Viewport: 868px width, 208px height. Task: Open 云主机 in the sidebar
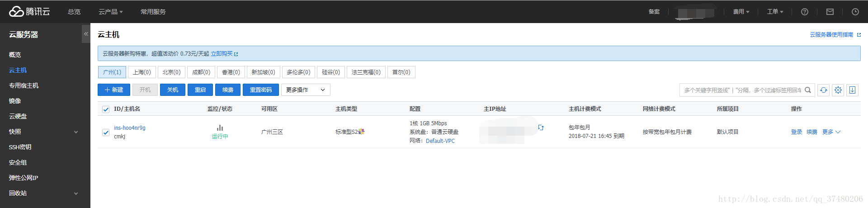click(x=18, y=70)
